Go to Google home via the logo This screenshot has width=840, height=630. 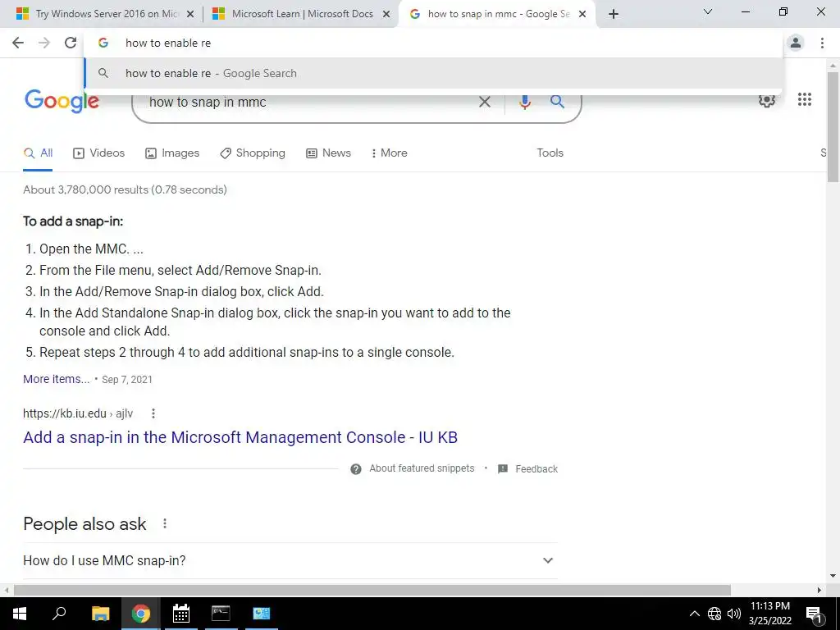(62, 101)
